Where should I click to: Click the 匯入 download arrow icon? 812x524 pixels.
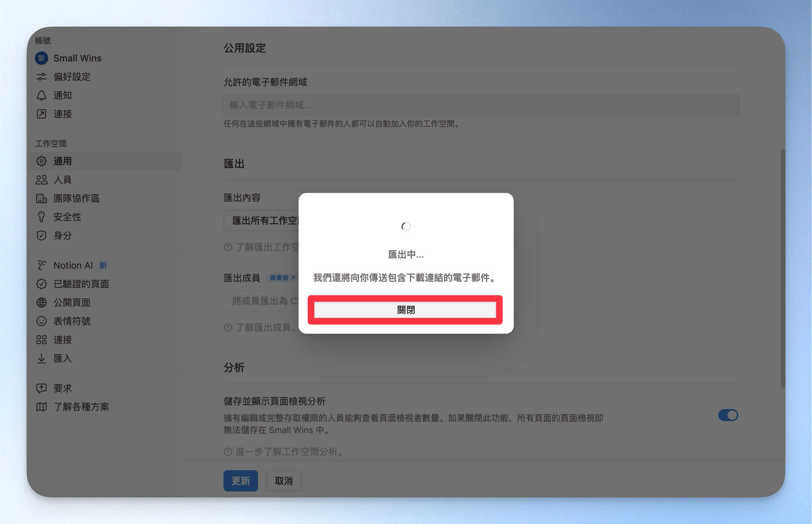pyautogui.click(x=41, y=358)
